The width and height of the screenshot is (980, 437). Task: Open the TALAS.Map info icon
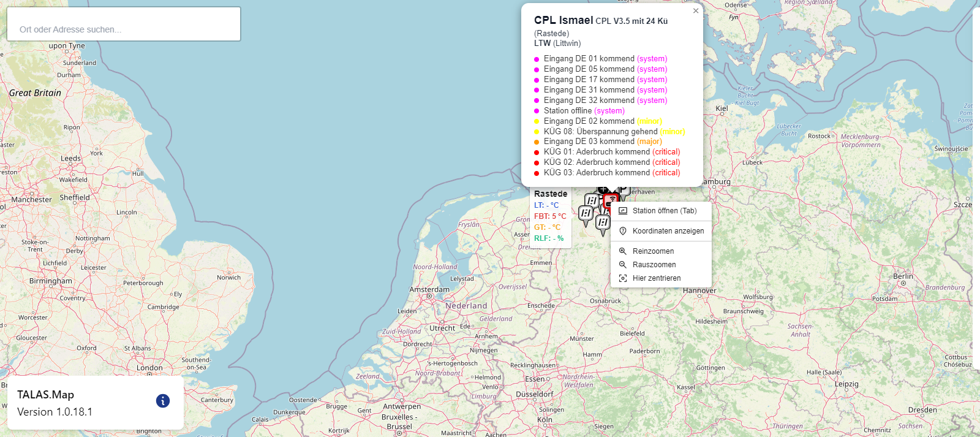162,401
